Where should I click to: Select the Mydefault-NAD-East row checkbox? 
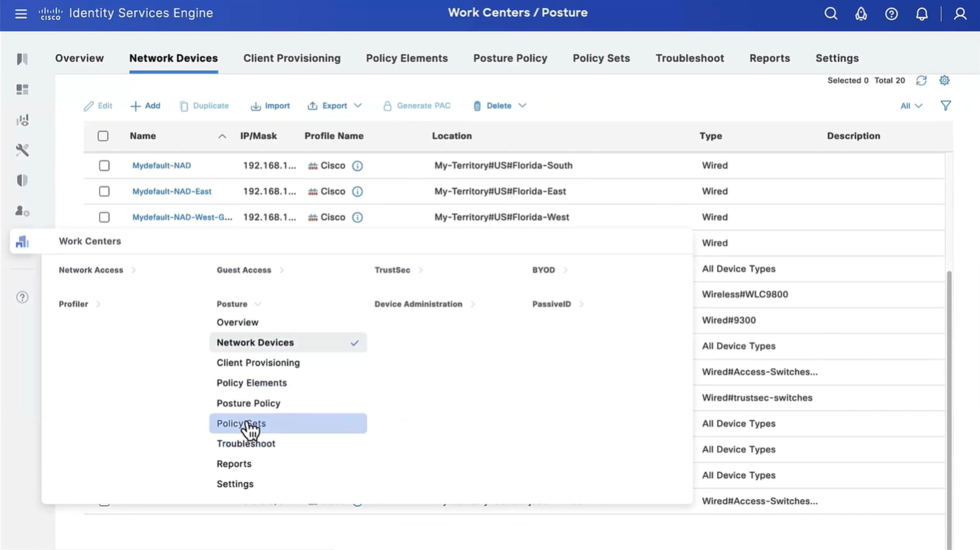point(104,191)
